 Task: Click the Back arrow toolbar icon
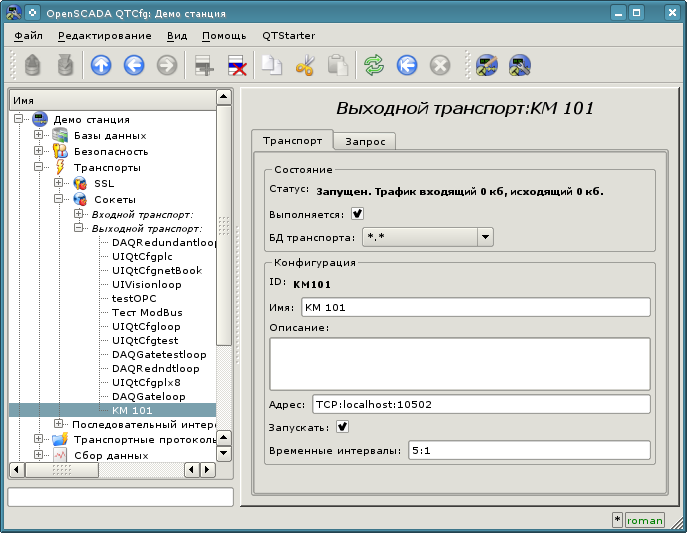[x=133, y=66]
